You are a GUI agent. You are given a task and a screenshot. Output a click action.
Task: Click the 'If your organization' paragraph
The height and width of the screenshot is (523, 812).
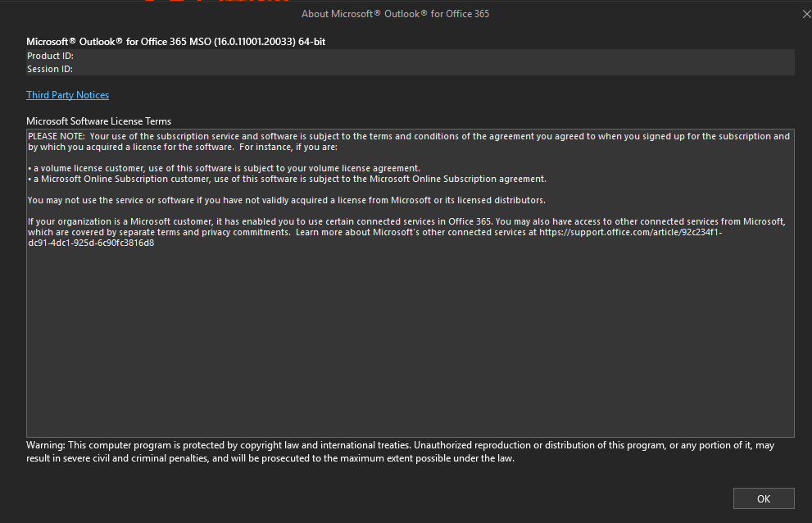pos(406,232)
